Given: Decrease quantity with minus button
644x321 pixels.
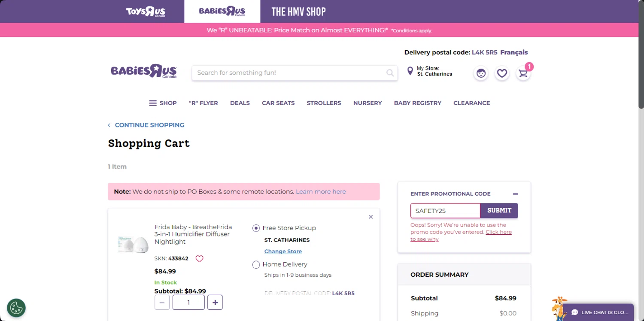Looking at the screenshot, I should [x=162, y=302].
